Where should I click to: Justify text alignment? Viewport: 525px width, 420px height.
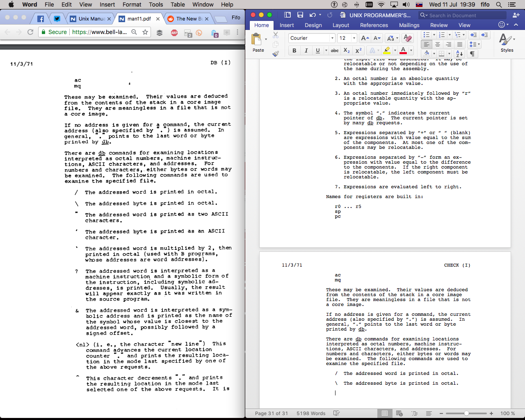(460, 44)
